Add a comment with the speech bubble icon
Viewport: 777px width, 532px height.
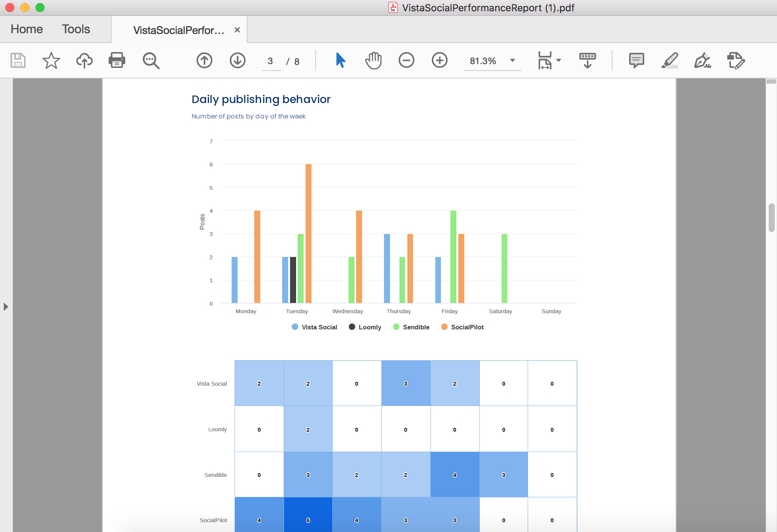pyautogui.click(x=636, y=60)
